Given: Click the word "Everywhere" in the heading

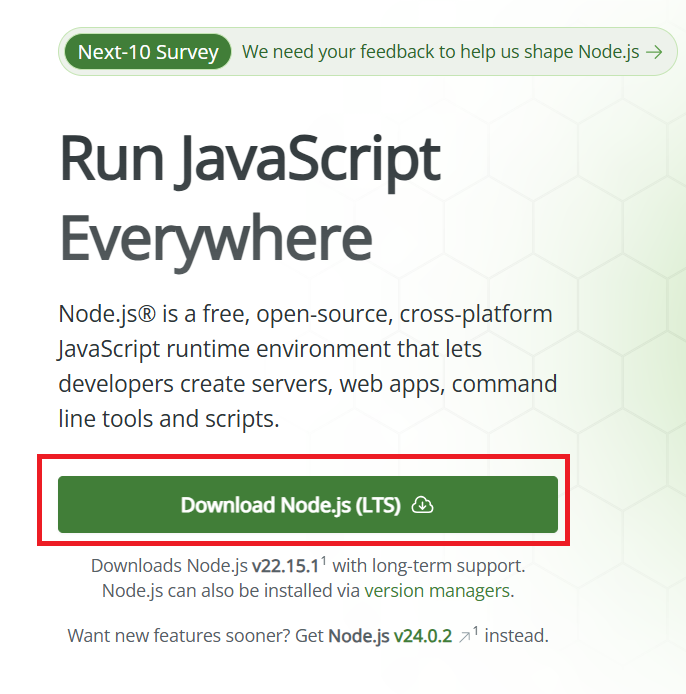Looking at the screenshot, I should click(x=215, y=239).
